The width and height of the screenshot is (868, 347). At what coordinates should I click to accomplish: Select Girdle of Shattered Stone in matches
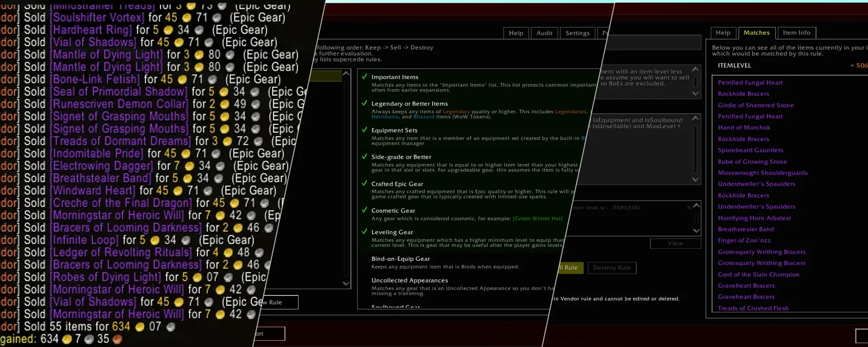[x=756, y=105]
